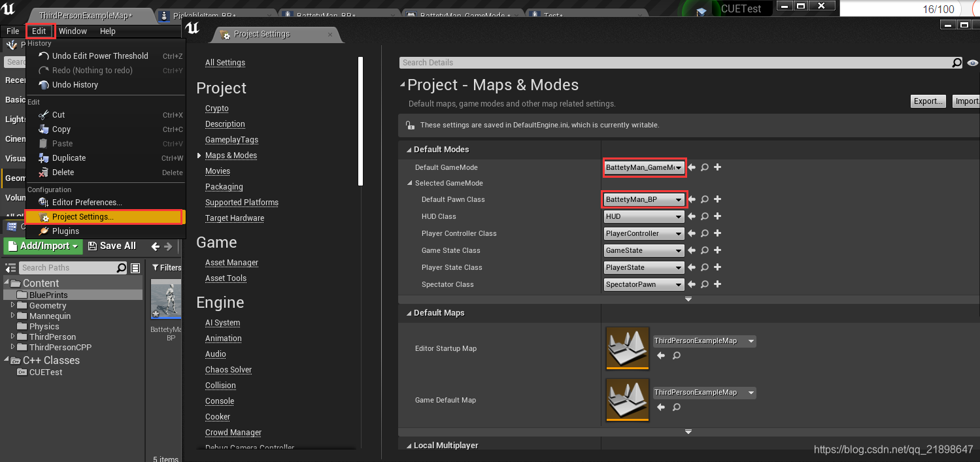
Task: Click settings category list scrollbar
Action: 360,121
